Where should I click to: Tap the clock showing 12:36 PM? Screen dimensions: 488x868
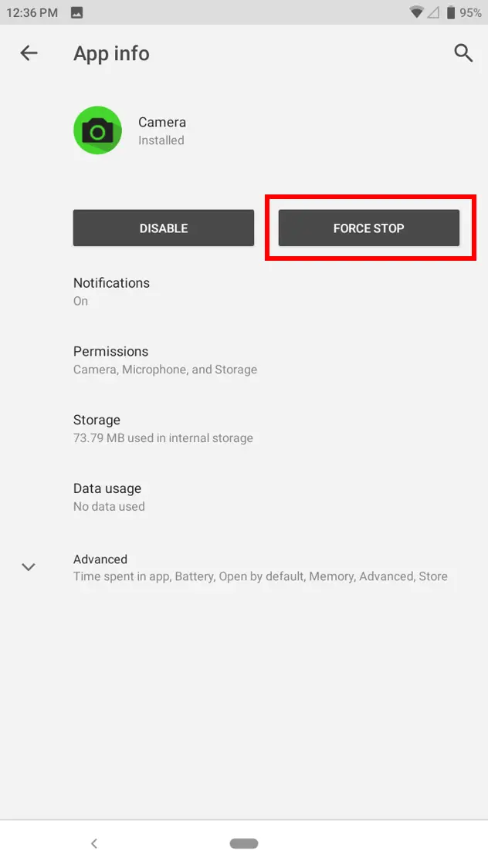click(x=32, y=12)
